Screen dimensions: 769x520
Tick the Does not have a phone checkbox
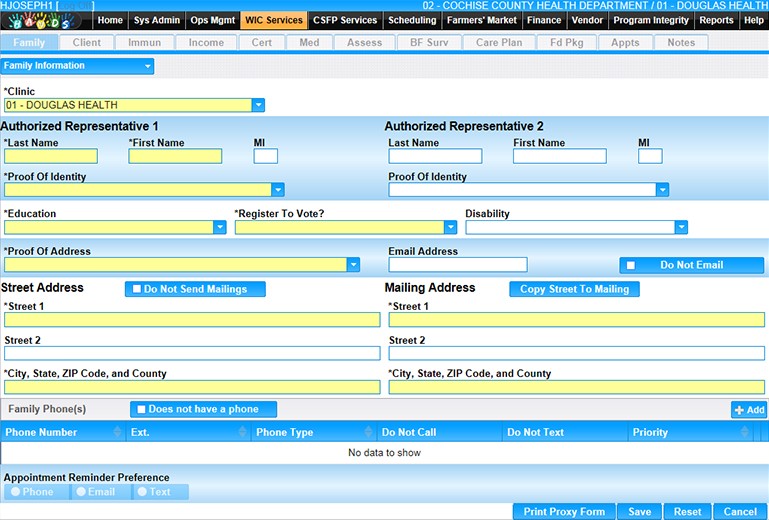142,409
